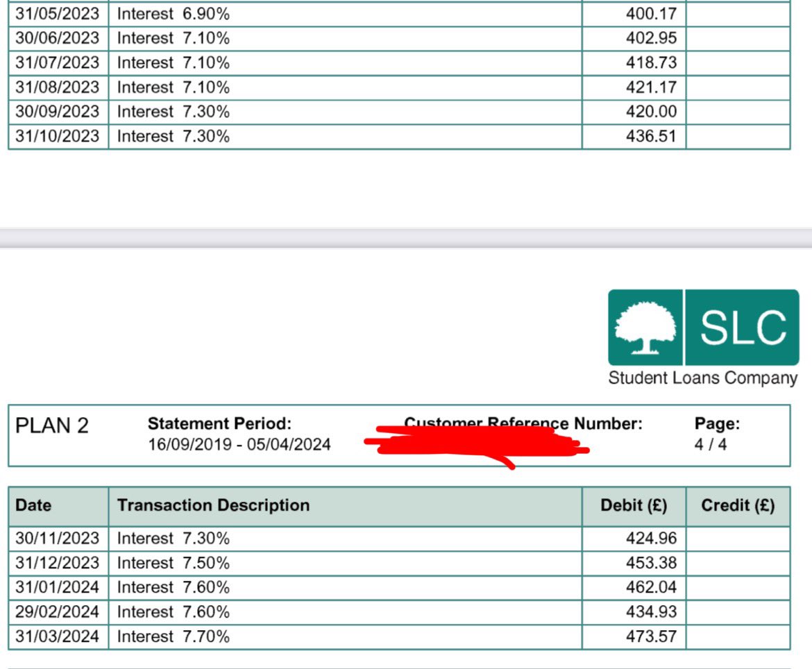Click the SLC lettering in the logo

click(x=743, y=328)
